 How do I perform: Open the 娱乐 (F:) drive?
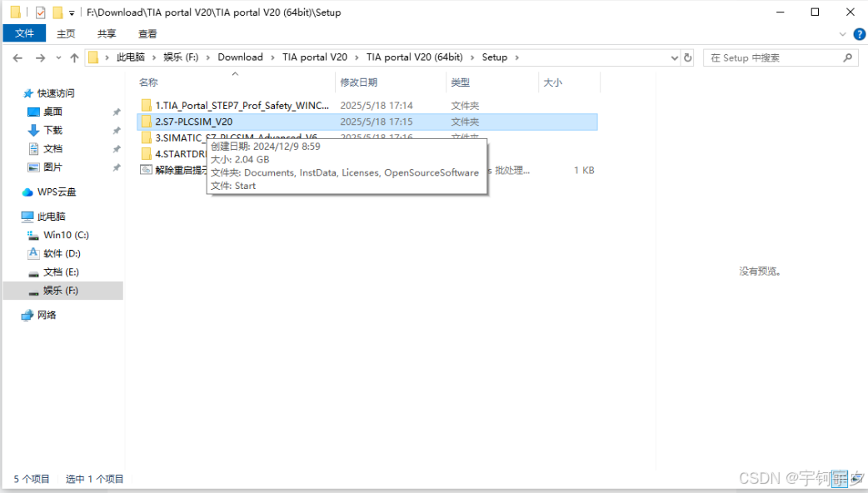click(60, 291)
